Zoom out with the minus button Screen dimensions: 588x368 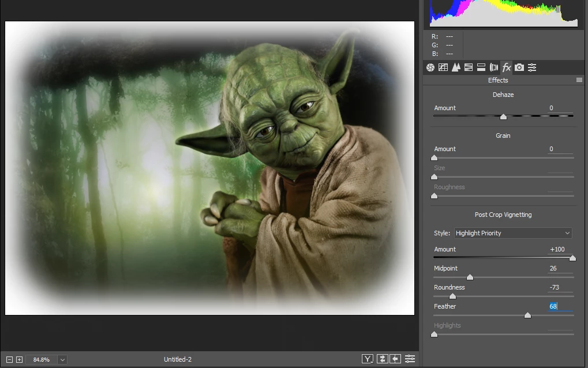[x=10, y=360]
